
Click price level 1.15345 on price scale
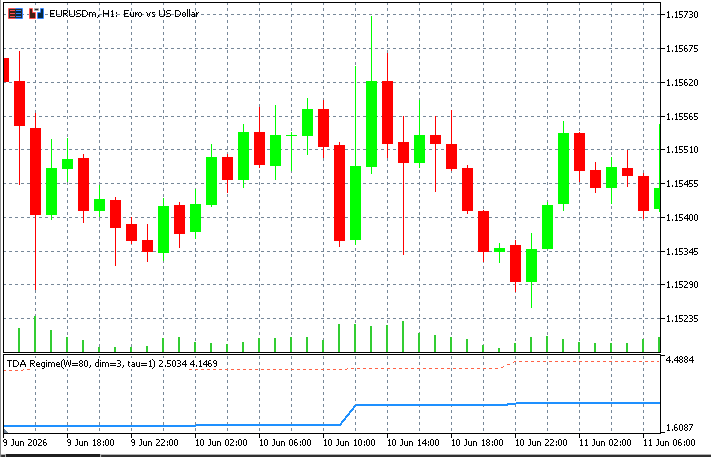click(682, 251)
